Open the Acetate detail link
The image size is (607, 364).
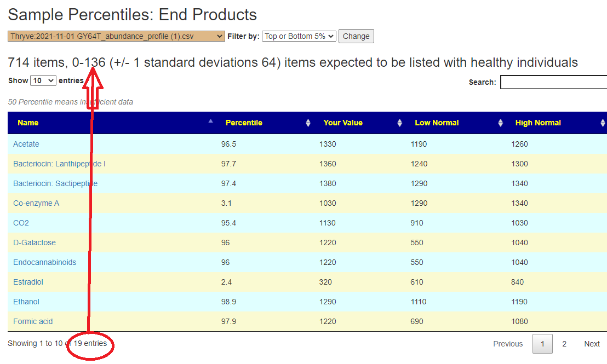pyautogui.click(x=26, y=144)
